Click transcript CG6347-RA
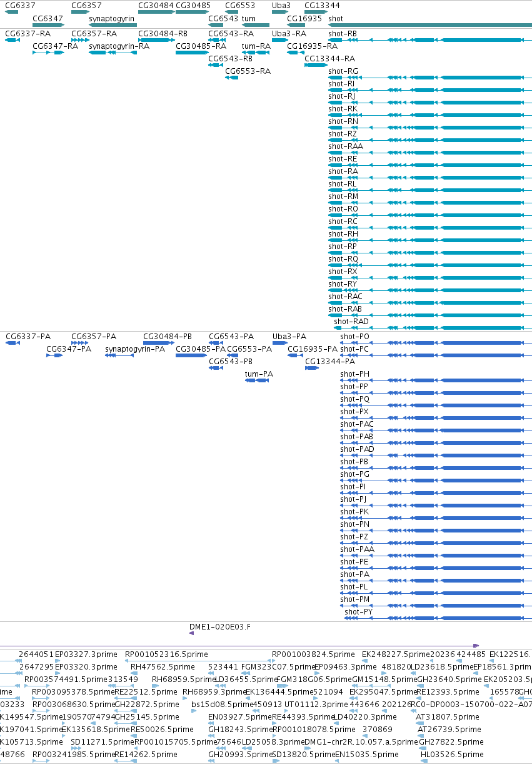Viewport: 532px width, 764px height. [x=55, y=46]
